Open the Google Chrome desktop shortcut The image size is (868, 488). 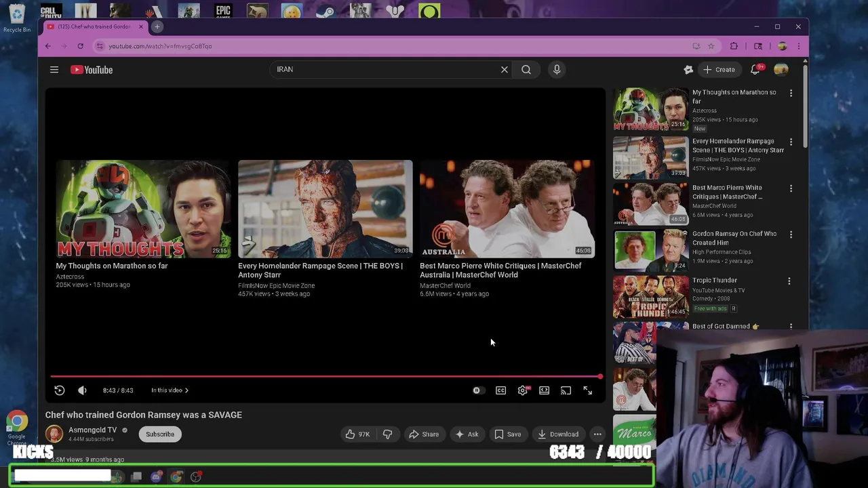[17, 428]
